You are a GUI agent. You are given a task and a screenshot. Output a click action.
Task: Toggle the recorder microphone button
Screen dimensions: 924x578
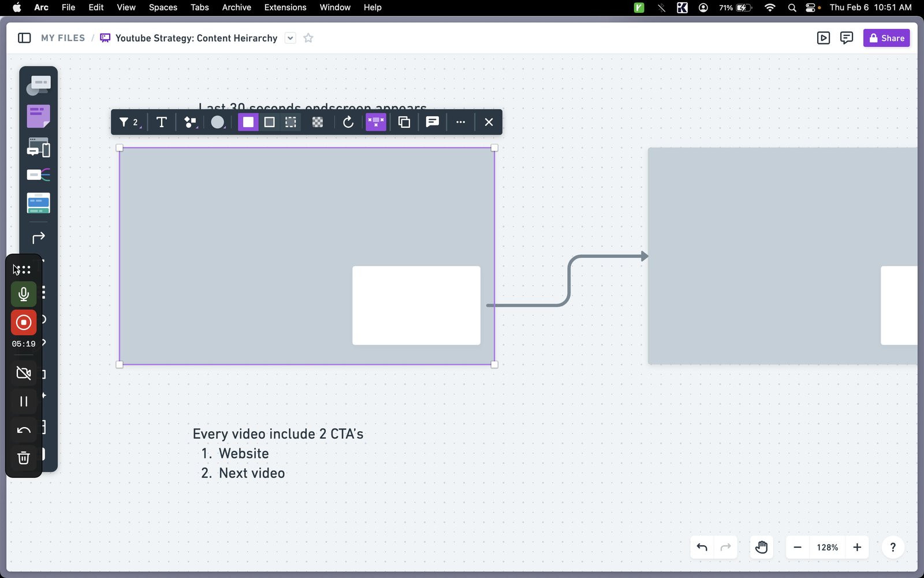pyautogui.click(x=24, y=294)
